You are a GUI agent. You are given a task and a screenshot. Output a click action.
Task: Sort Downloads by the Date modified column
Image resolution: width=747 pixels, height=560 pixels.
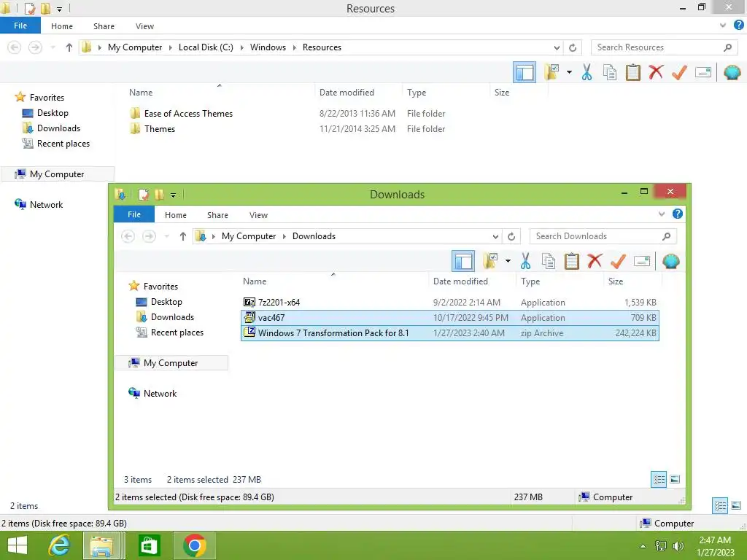coord(460,281)
